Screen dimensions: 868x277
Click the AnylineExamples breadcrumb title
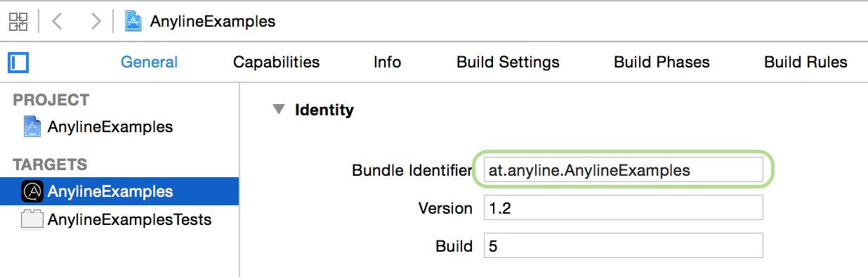tap(213, 21)
